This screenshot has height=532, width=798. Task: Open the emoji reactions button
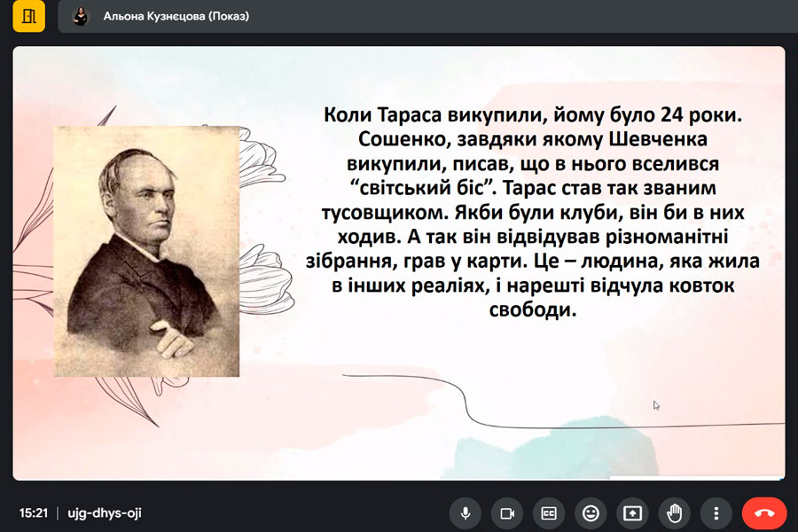pos(591,513)
